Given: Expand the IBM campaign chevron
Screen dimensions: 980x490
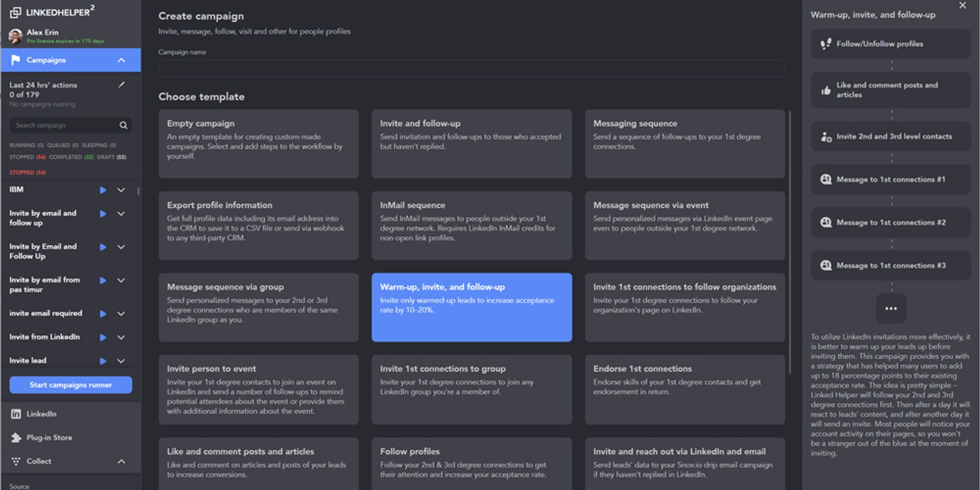Looking at the screenshot, I should point(121,190).
